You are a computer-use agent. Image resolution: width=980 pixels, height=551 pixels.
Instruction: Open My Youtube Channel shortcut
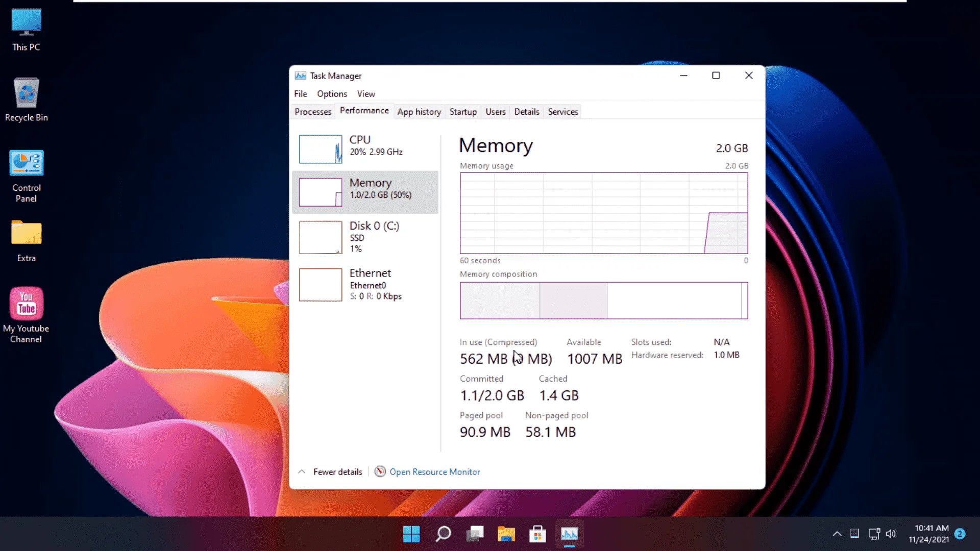coord(26,315)
